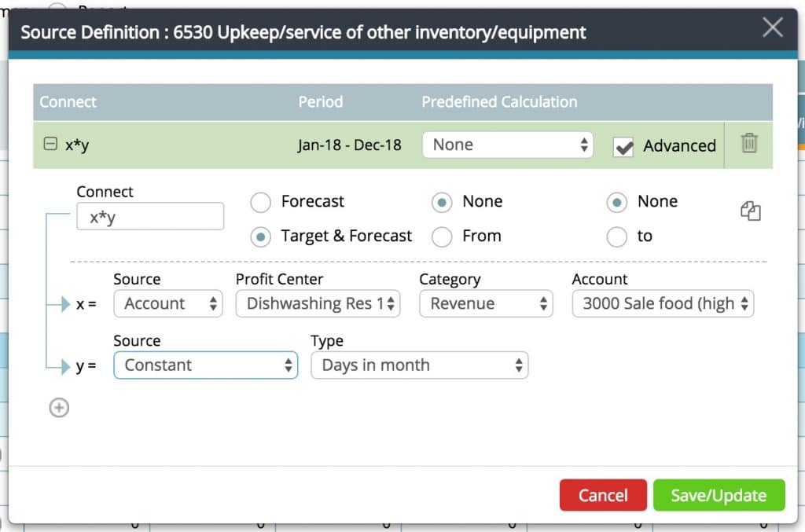Open the Category Revenue dropdown
Screen dimensions: 805x532
pos(486,304)
